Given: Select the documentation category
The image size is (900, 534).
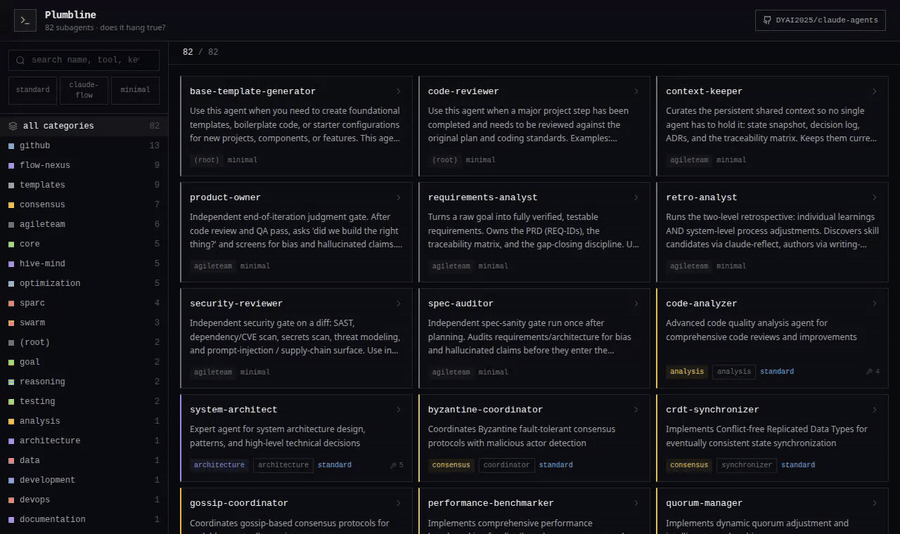Looking at the screenshot, I should 84,520.
